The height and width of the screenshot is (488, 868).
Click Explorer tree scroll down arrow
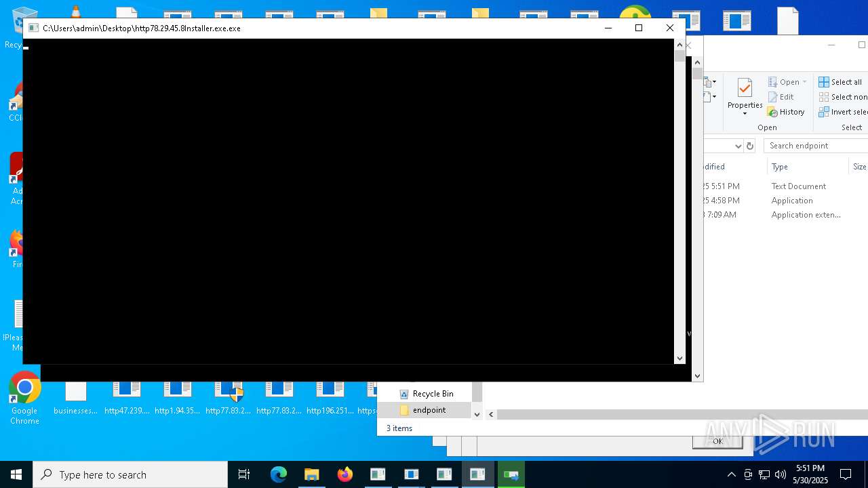click(477, 414)
